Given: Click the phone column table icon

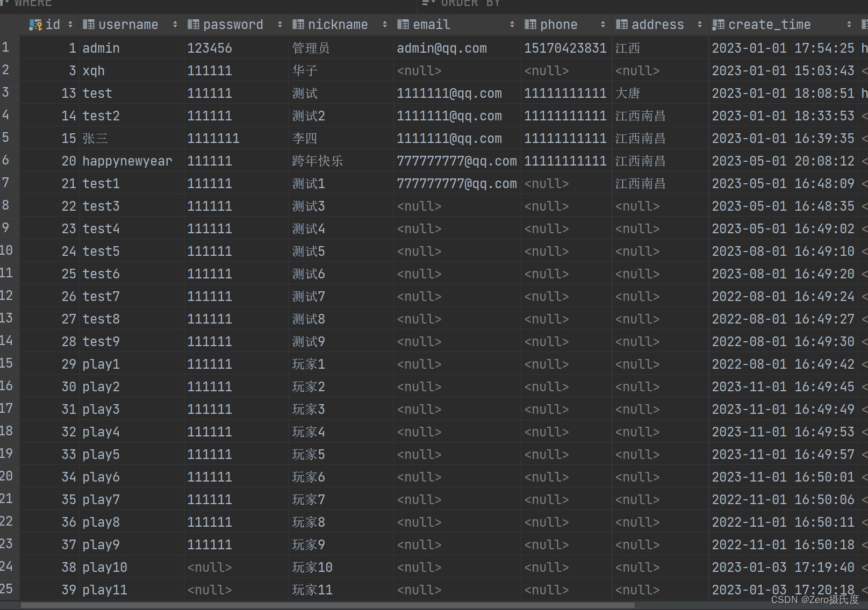Looking at the screenshot, I should (x=530, y=25).
